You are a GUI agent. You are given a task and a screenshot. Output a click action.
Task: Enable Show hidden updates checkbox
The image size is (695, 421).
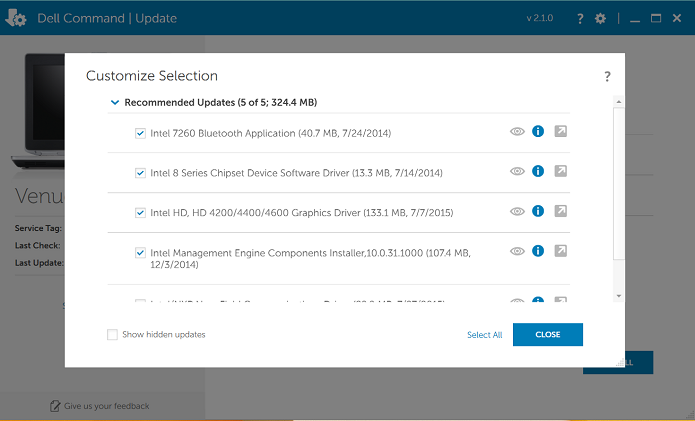click(x=112, y=335)
